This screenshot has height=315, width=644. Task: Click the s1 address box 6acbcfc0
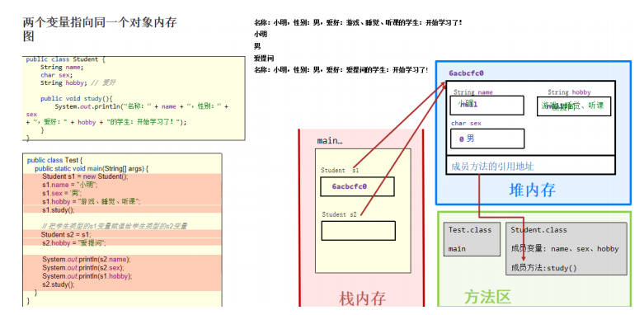coord(357,186)
